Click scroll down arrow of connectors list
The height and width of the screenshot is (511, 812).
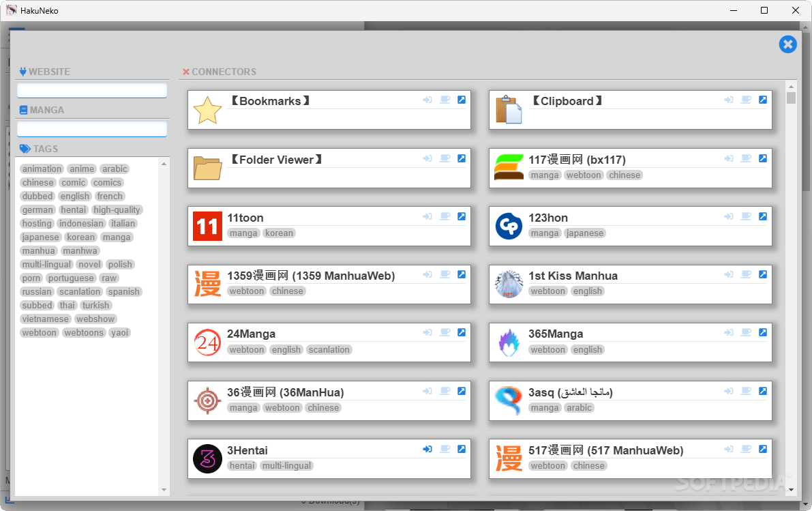791,489
